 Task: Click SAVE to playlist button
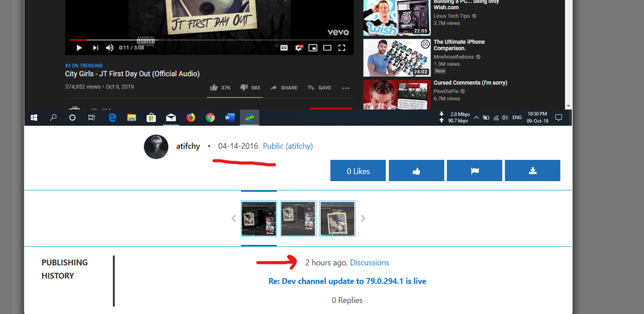tap(320, 88)
